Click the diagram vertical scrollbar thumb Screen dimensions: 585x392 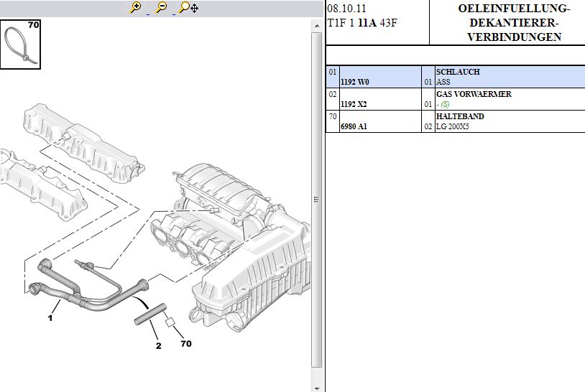316,199
